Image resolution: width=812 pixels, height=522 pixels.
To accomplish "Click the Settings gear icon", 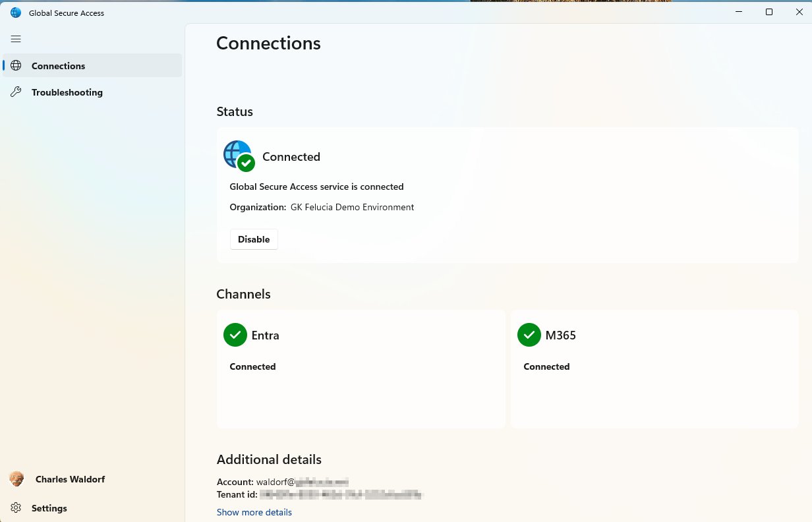I will click(16, 508).
